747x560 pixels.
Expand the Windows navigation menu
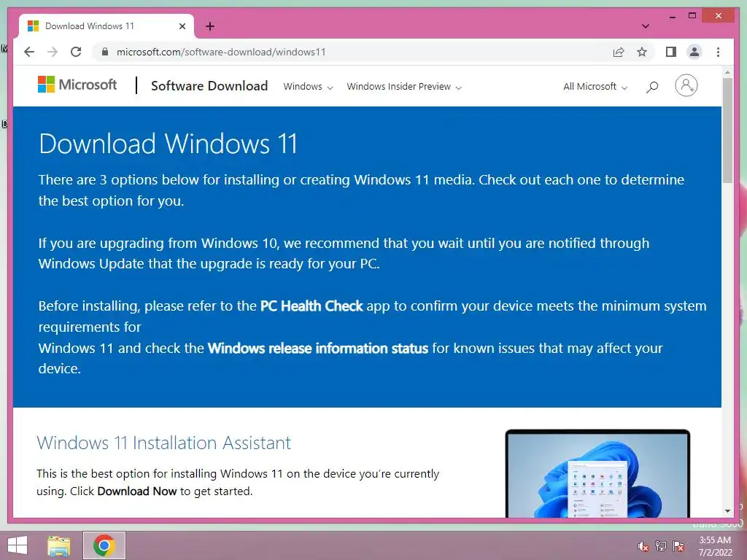[308, 87]
